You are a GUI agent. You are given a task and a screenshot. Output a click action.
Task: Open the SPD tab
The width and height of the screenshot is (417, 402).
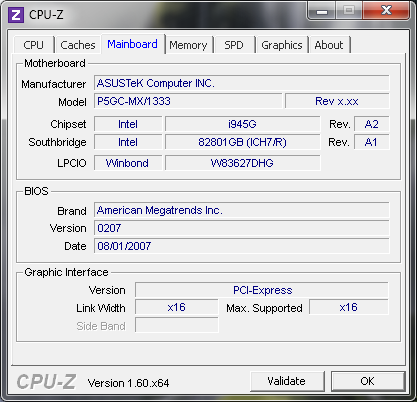pyautogui.click(x=234, y=45)
